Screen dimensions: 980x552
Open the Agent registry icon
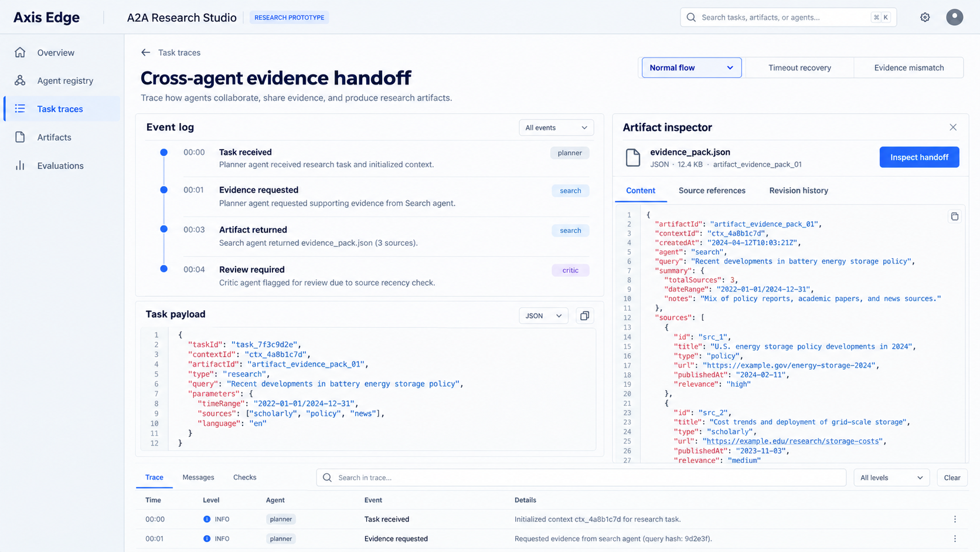click(x=20, y=80)
